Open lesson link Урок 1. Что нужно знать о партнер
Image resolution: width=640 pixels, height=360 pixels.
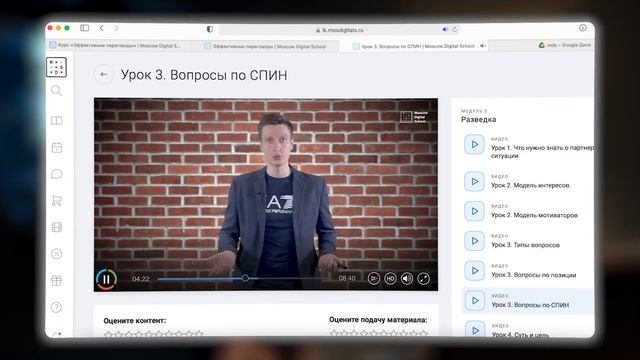point(542,152)
